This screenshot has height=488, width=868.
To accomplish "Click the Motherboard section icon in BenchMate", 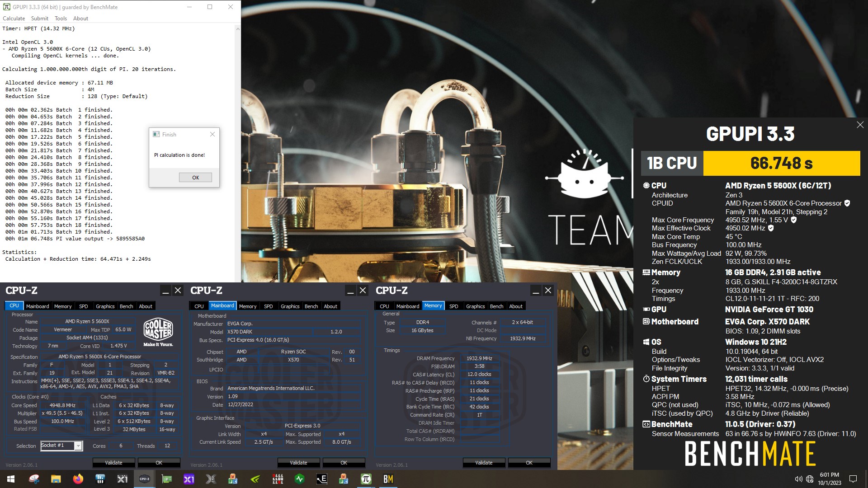I will [646, 322].
